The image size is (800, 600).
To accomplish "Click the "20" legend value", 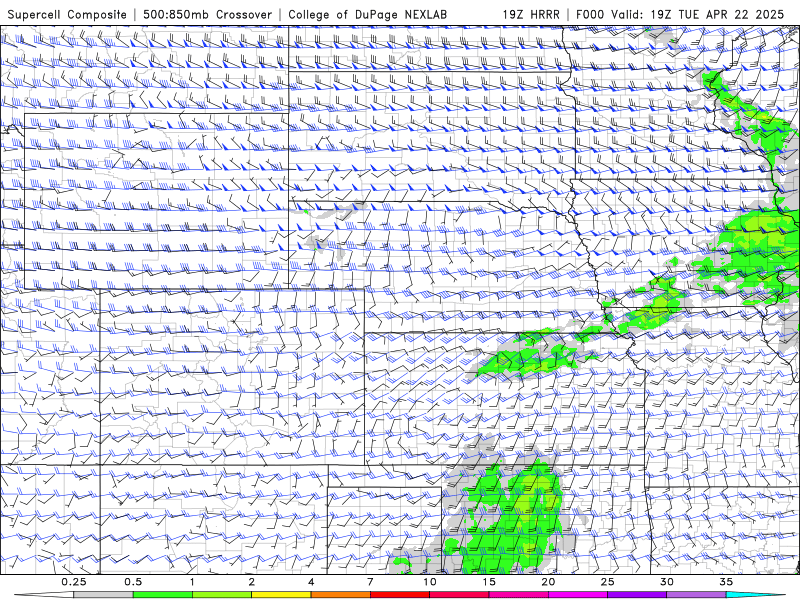I will coord(548,582).
